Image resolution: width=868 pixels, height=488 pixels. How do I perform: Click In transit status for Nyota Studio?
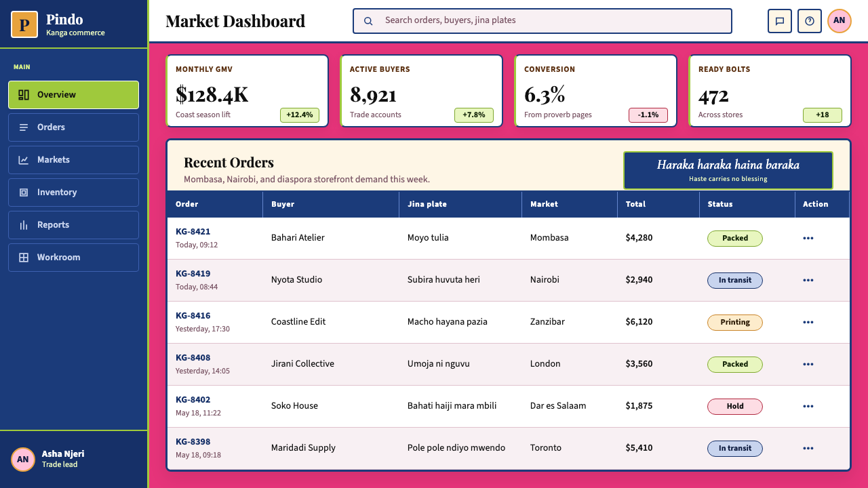point(735,281)
